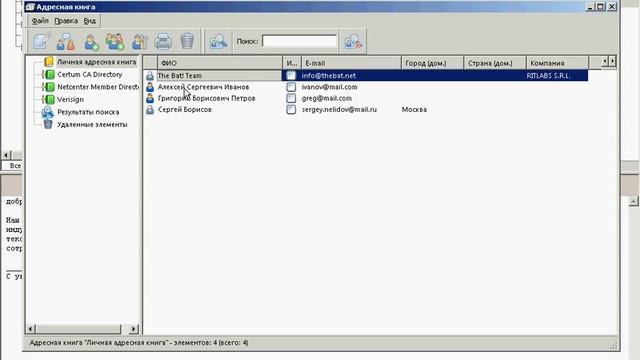Screen dimensions: 640x360
Task: Open the edit contact properties icon
Action: pos(139,41)
